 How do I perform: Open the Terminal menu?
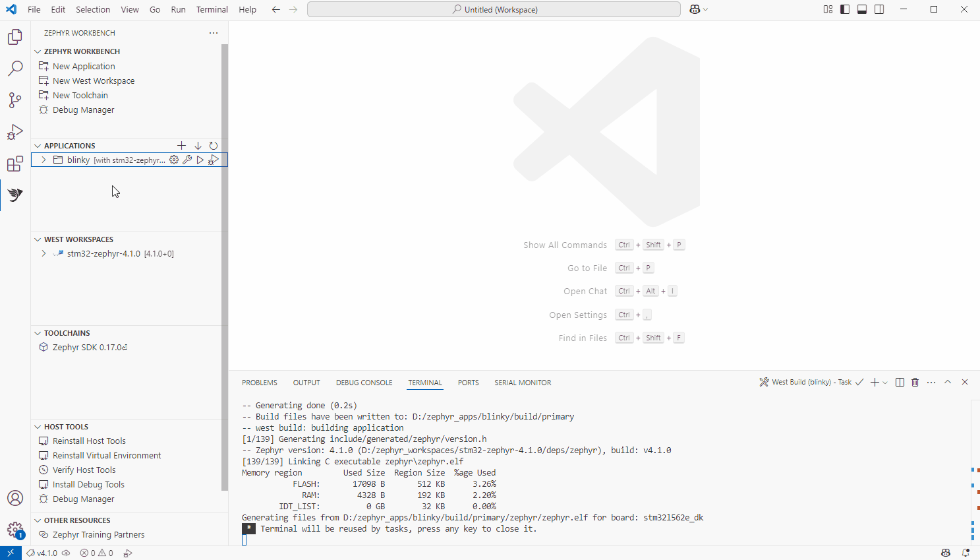pyautogui.click(x=212, y=9)
